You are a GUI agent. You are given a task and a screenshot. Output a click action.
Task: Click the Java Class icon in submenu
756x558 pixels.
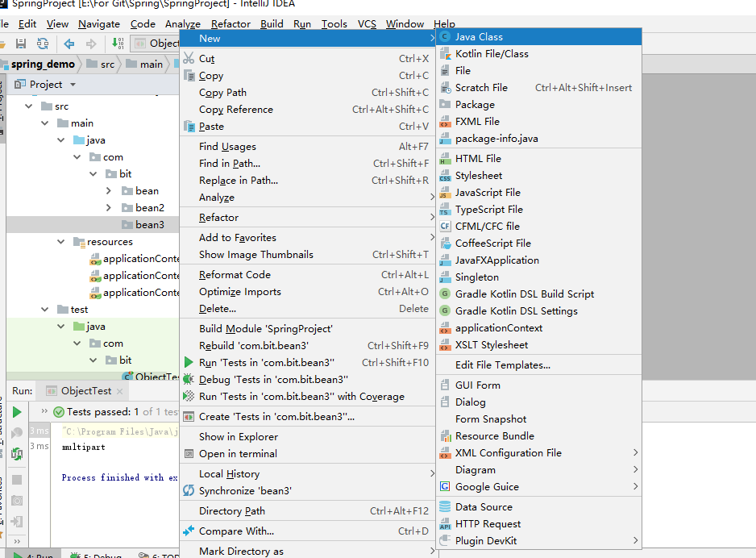[445, 36]
